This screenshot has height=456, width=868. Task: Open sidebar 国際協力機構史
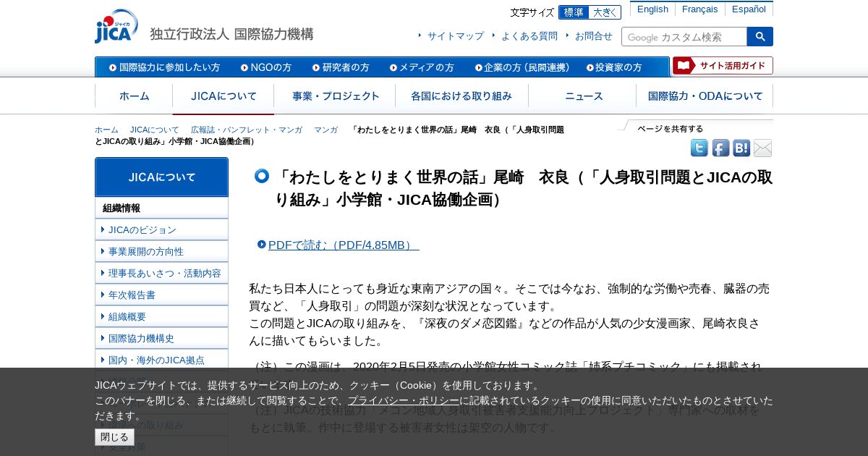pyautogui.click(x=161, y=338)
